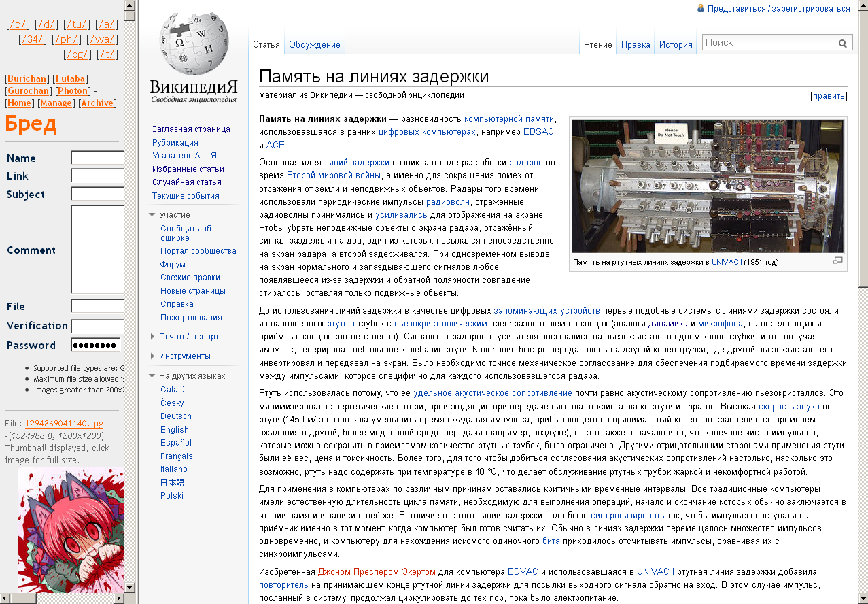Follow the пьезокристаллическим link
The height and width of the screenshot is (604, 868).
[440, 324]
